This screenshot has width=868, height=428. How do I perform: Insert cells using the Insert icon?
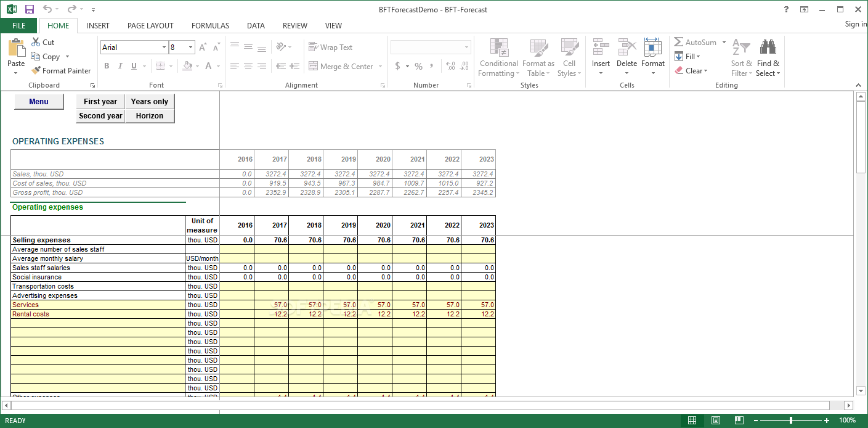coord(601,47)
